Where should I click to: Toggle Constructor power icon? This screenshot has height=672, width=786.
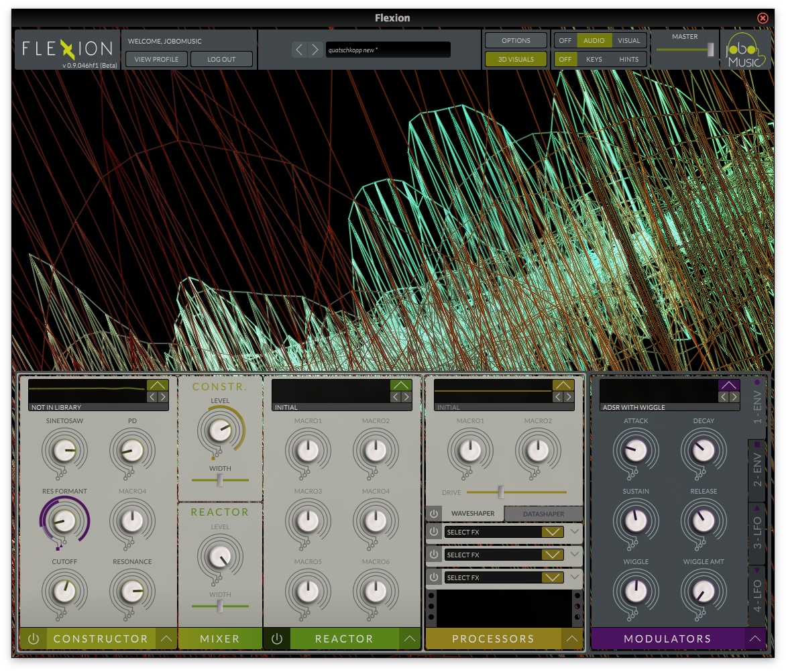pyautogui.click(x=33, y=639)
